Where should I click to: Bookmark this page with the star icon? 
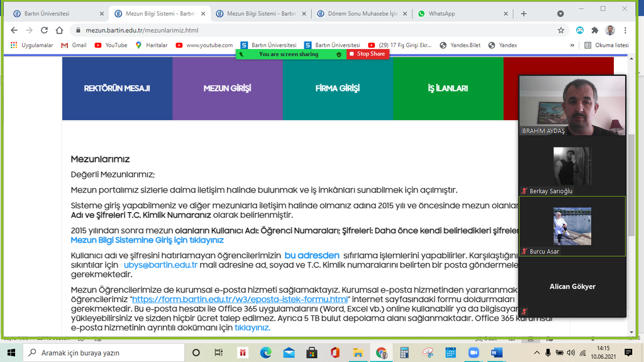(x=560, y=30)
